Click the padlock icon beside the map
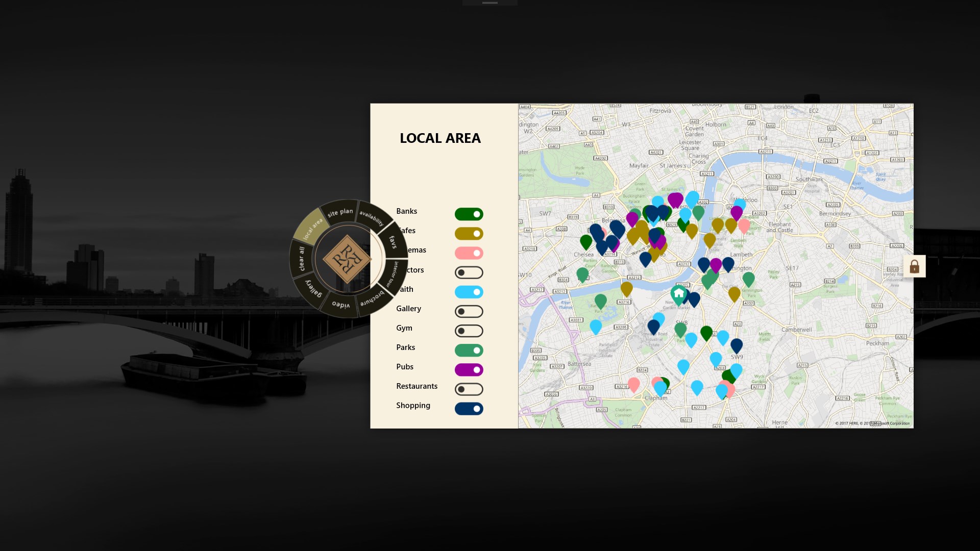This screenshot has width=980, height=551. [x=914, y=266]
